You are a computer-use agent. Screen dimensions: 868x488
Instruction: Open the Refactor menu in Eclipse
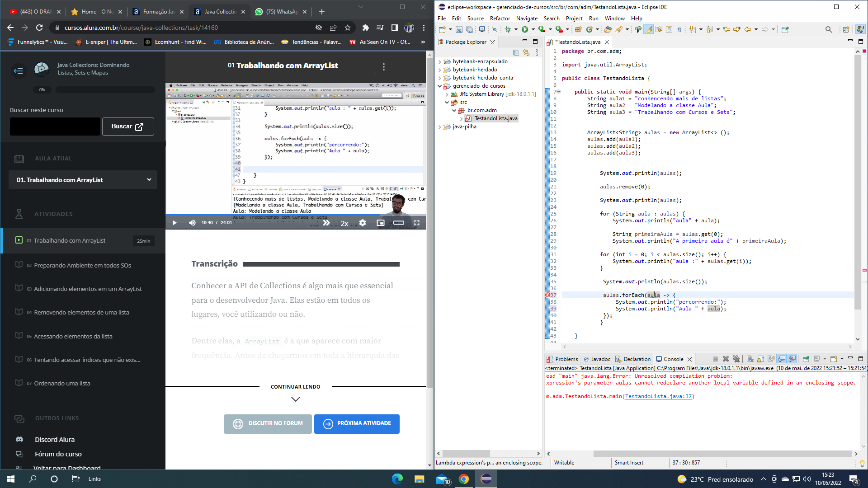tap(500, 19)
